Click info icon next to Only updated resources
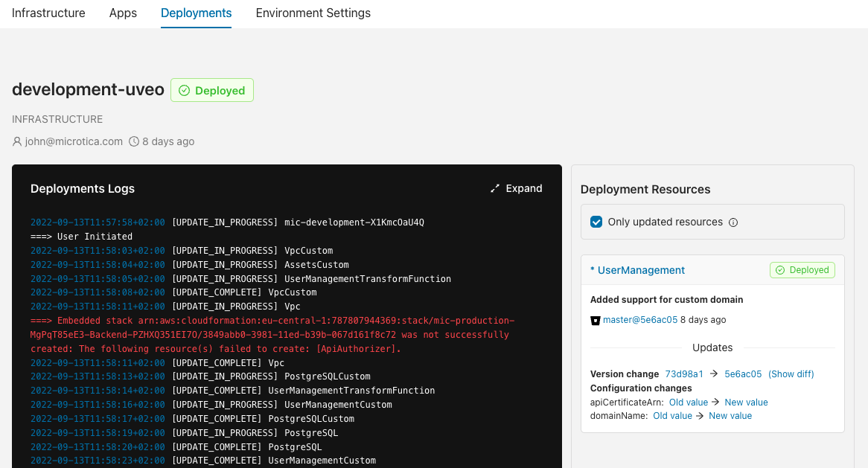868x468 pixels. click(x=733, y=222)
